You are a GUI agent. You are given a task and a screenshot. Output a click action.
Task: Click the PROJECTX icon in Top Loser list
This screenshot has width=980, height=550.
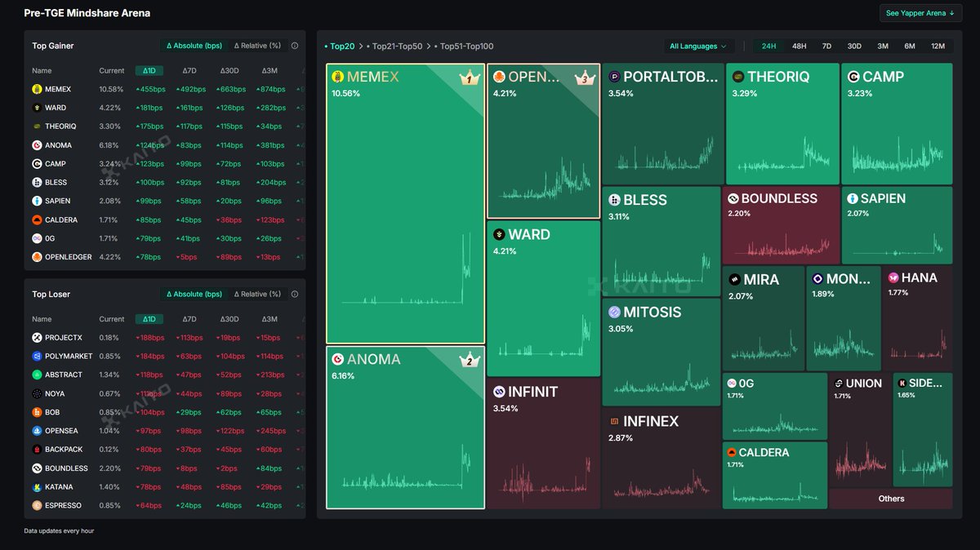point(37,338)
